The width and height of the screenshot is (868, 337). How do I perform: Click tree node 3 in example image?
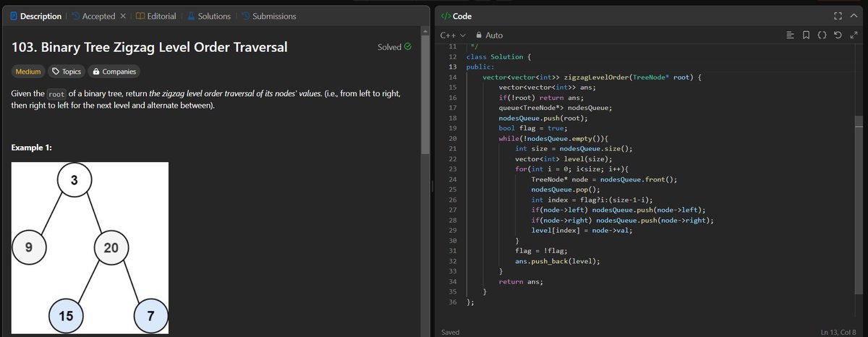click(73, 180)
